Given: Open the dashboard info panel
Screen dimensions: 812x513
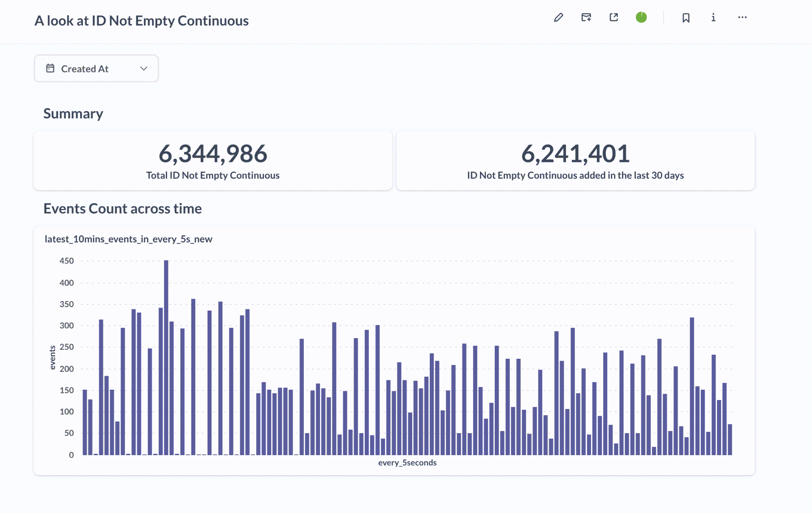Looking at the screenshot, I should pyautogui.click(x=713, y=17).
